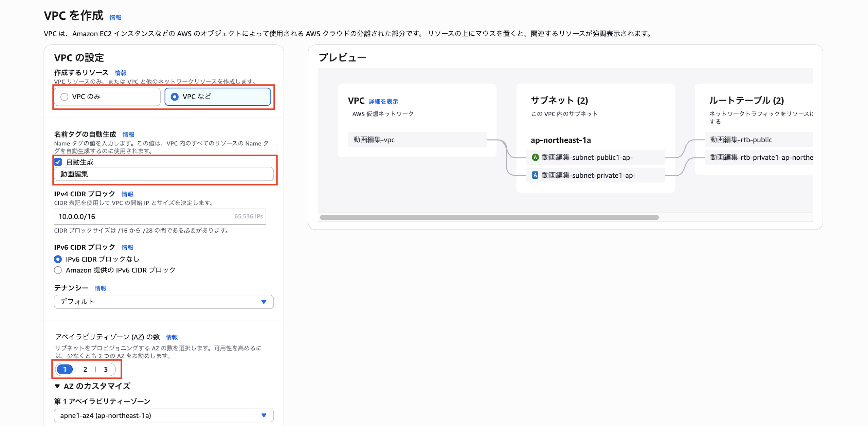
Task: Click the IPv4 CIDR block input field
Action: [x=143, y=216]
